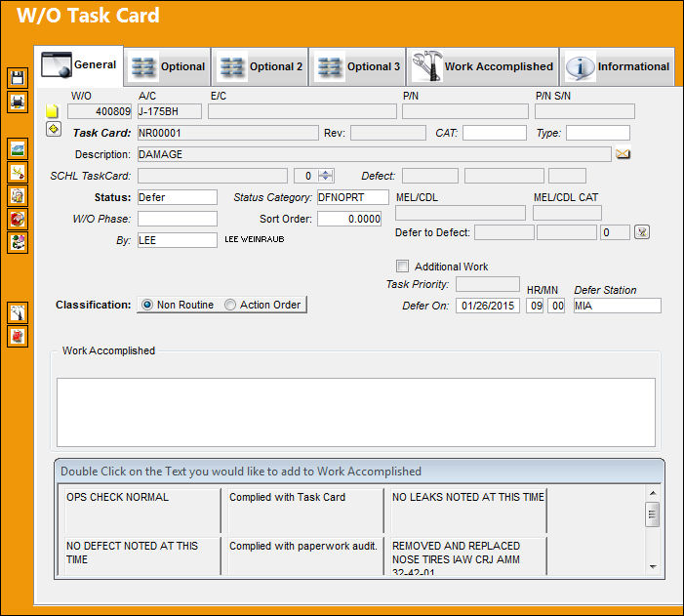Image resolution: width=684 pixels, height=616 pixels.
Task: Click the documents sidebar icon
Action: (x=18, y=196)
